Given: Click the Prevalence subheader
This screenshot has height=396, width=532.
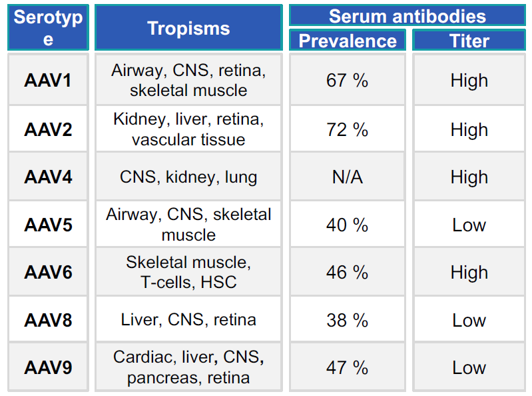Looking at the screenshot, I should point(348,41).
